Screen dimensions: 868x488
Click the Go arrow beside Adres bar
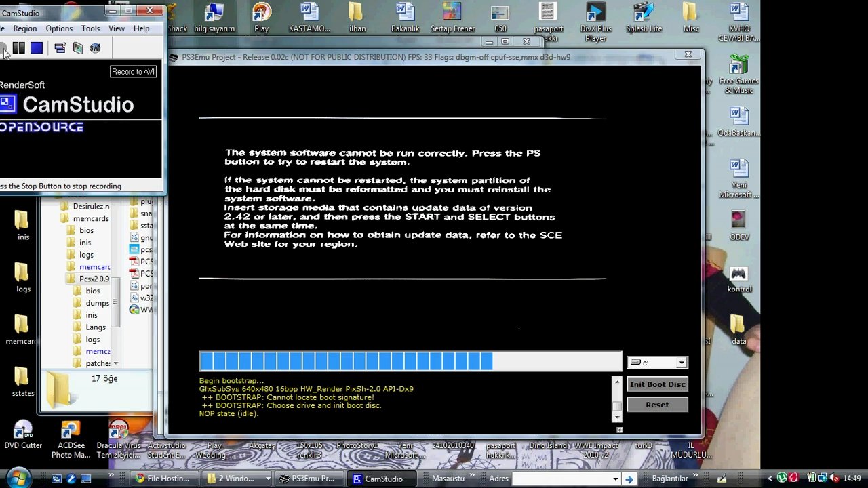tap(629, 479)
